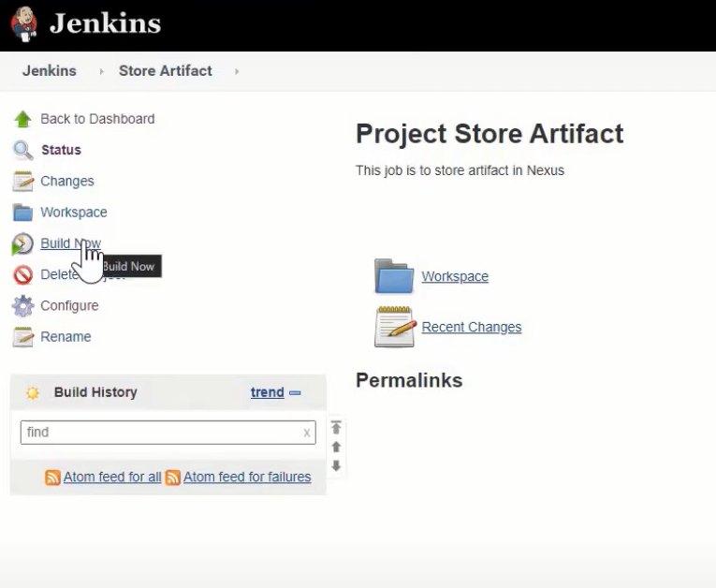Collapse Build History with the minus icon

(x=295, y=392)
